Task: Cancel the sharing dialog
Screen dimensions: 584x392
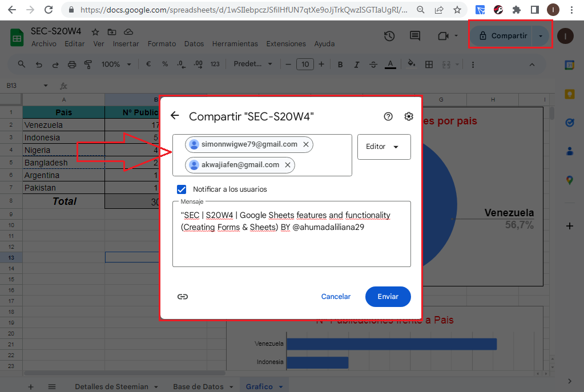Action: tap(336, 297)
